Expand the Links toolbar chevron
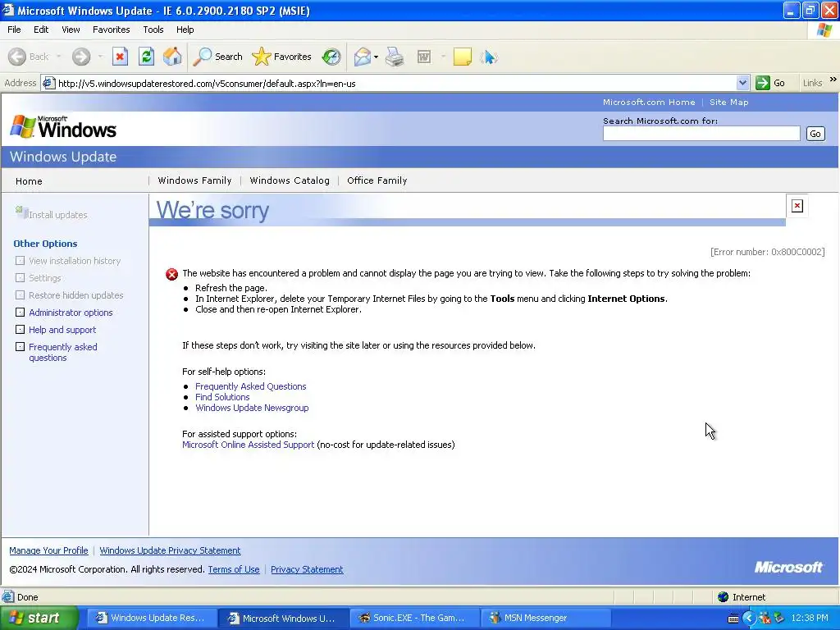840x630 pixels. (x=833, y=80)
